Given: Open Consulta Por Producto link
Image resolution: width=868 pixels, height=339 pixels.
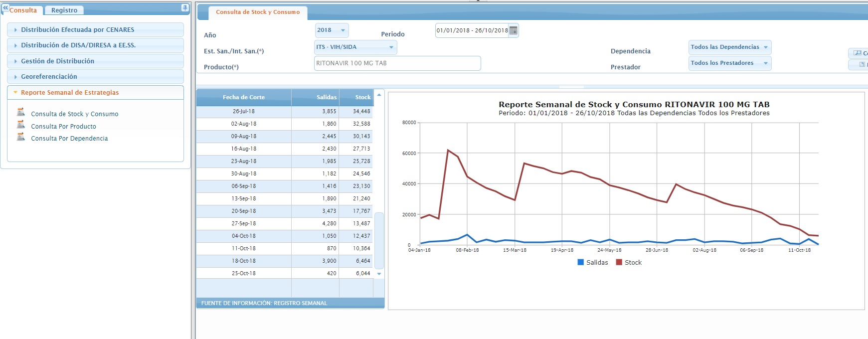Looking at the screenshot, I should click(x=63, y=127).
